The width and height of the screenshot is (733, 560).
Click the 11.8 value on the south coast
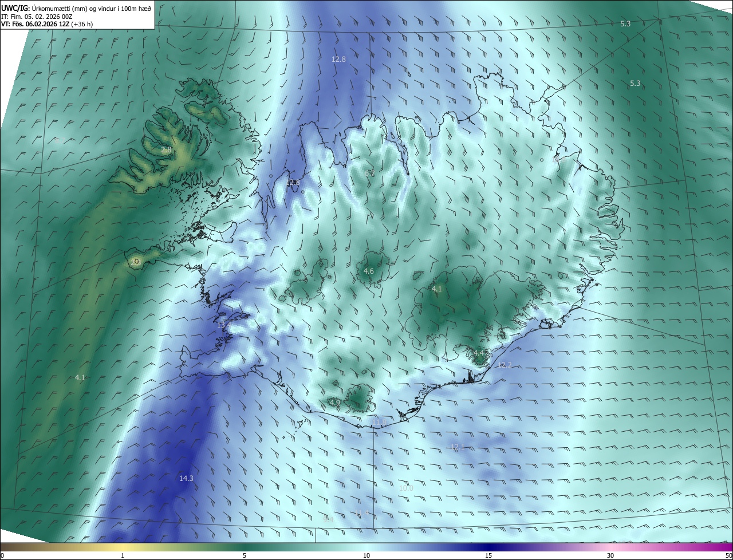pos(380,423)
